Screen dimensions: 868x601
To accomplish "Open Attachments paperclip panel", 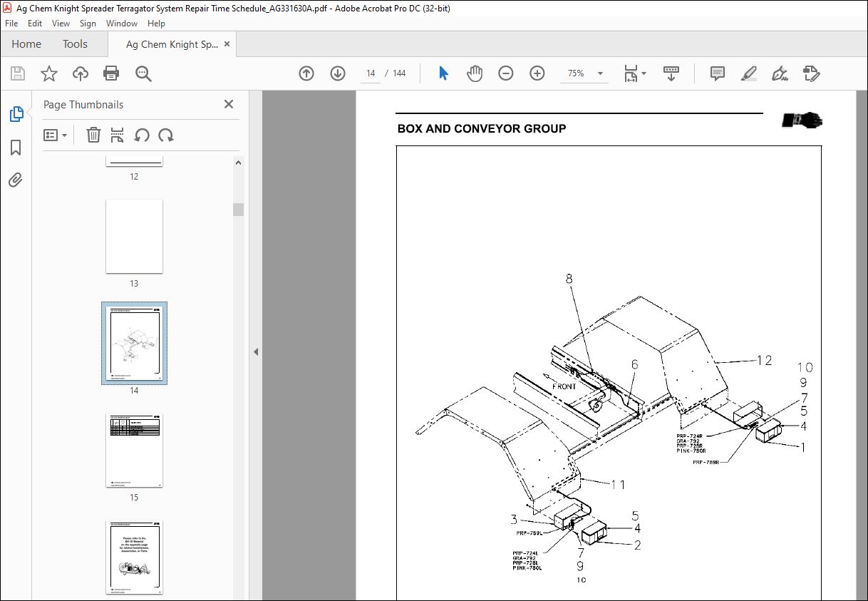I will [x=16, y=180].
